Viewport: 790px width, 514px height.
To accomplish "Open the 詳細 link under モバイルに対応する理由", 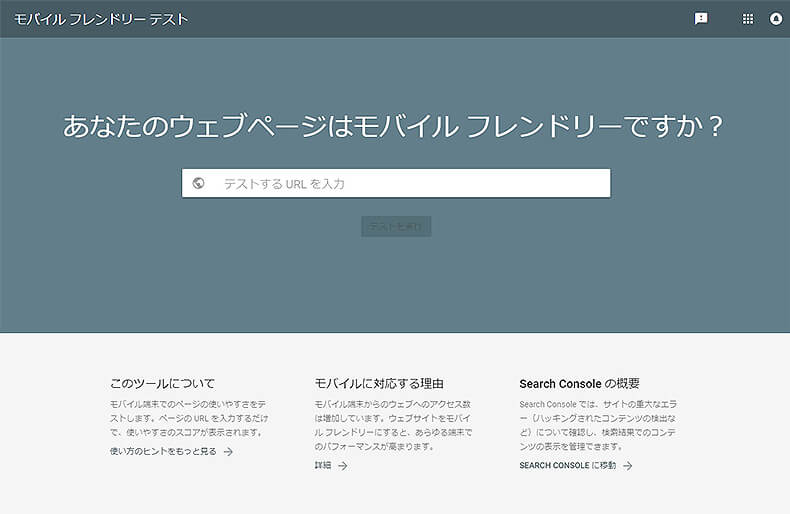I will 323,465.
